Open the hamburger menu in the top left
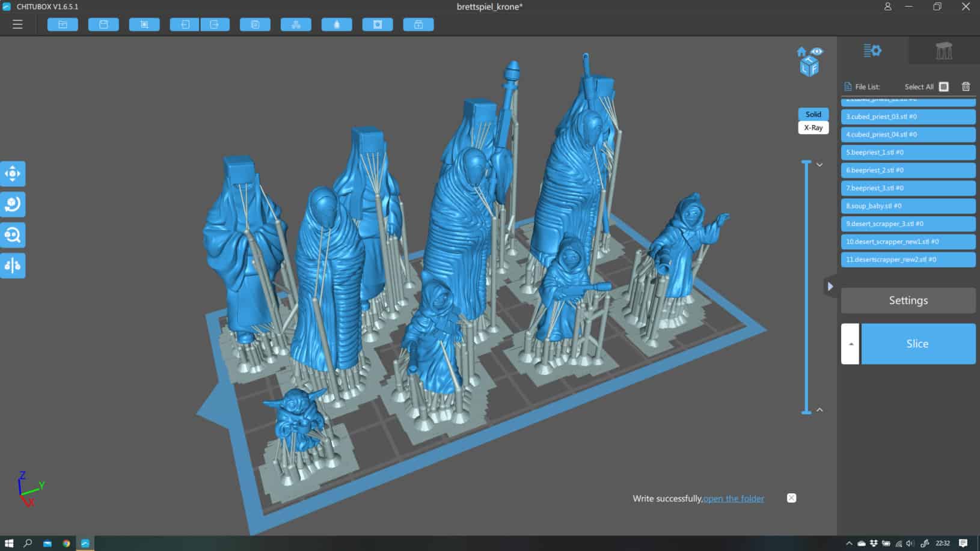The width and height of the screenshot is (980, 551). pyautogui.click(x=17, y=24)
